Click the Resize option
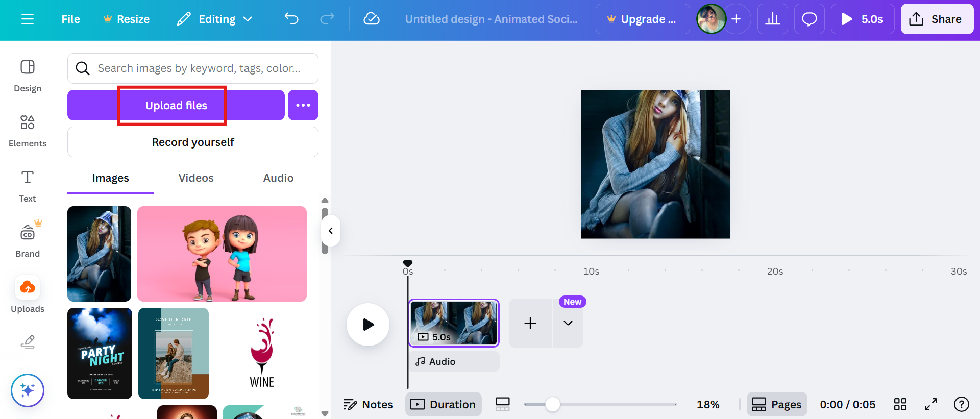The height and width of the screenshot is (419, 980). [x=126, y=19]
